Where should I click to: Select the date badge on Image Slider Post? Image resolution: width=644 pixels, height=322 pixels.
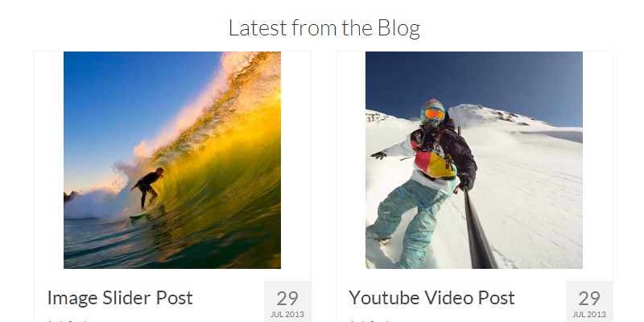click(x=287, y=302)
